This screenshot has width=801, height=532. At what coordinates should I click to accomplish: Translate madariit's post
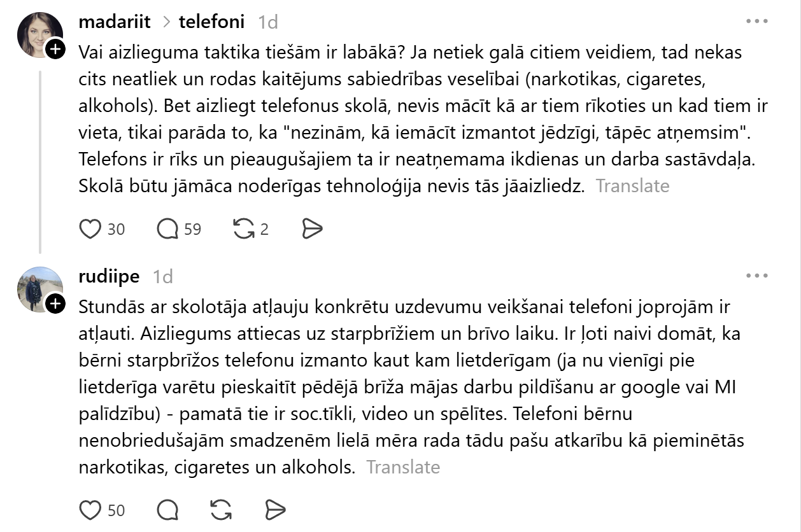point(632,186)
